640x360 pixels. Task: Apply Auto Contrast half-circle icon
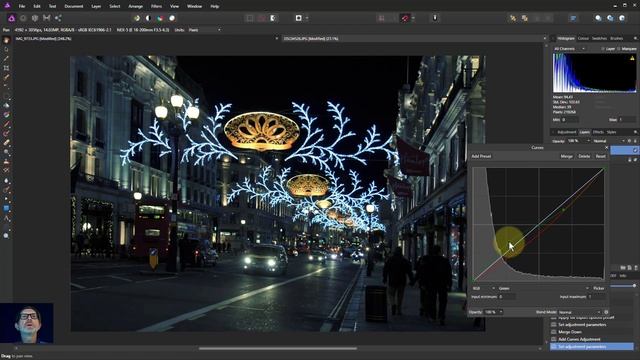tap(148, 18)
